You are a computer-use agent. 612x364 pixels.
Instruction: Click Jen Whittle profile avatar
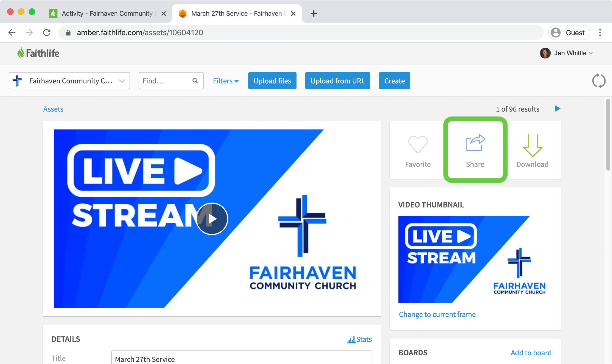pos(545,53)
